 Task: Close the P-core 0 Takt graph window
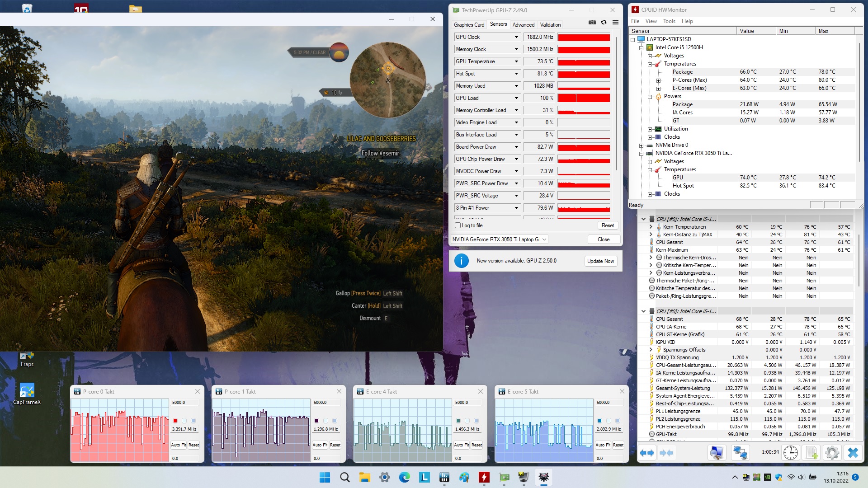198,391
